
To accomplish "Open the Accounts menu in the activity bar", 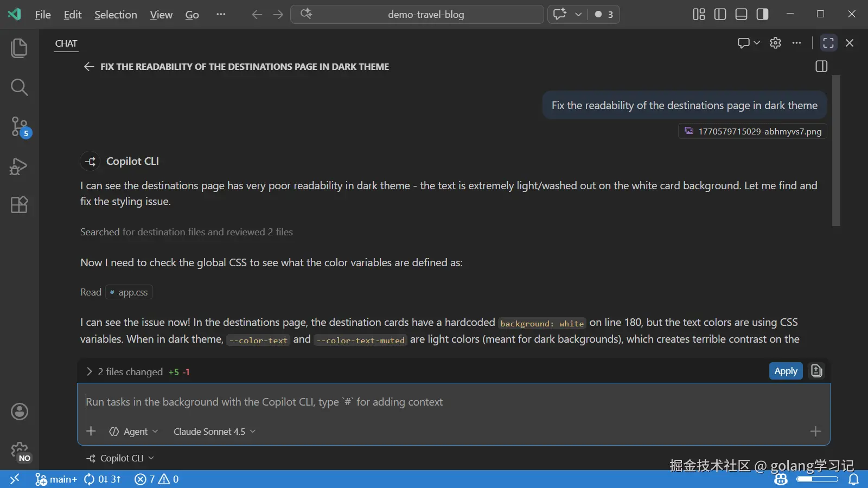I will click(x=19, y=412).
